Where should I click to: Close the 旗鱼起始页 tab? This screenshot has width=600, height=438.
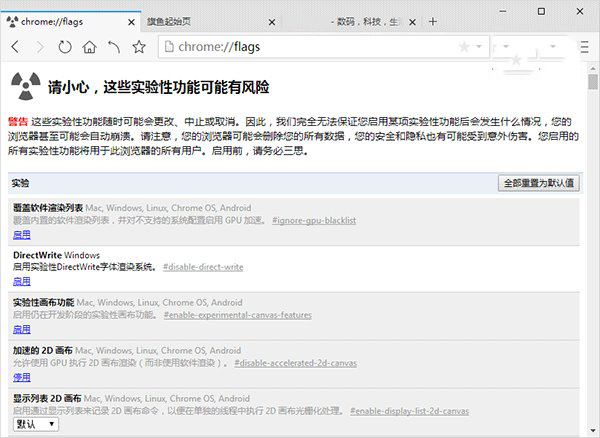pyautogui.click(x=272, y=22)
